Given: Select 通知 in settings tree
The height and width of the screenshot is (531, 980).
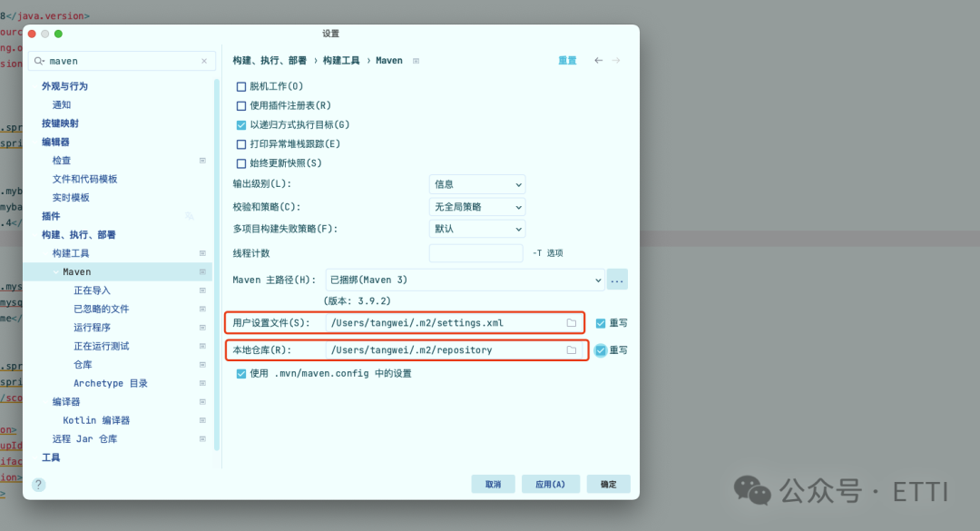Looking at the screenshot, I should point(62,105).
